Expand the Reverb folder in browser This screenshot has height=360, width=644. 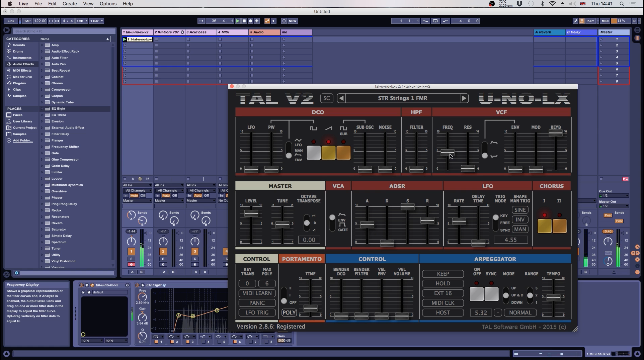click(42, 223)
